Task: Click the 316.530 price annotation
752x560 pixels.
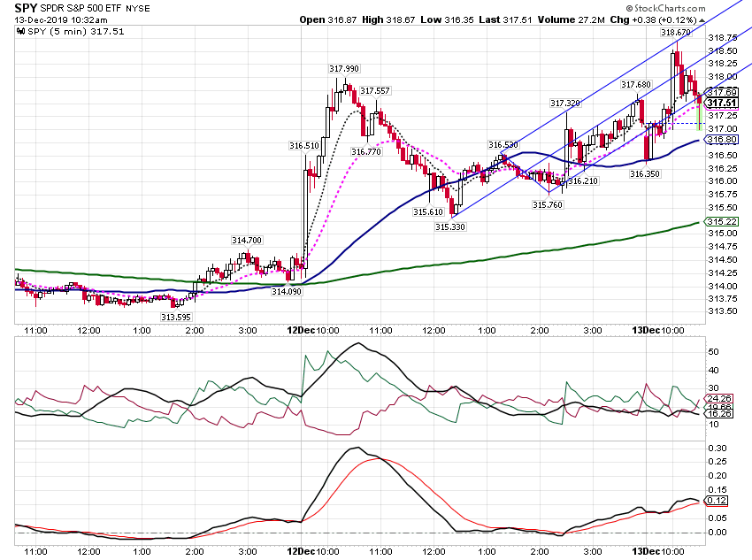Action: click(503, 145)
